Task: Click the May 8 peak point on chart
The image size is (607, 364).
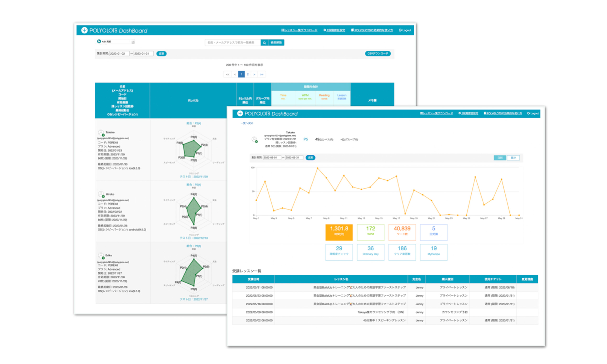Action: point(318,168)
